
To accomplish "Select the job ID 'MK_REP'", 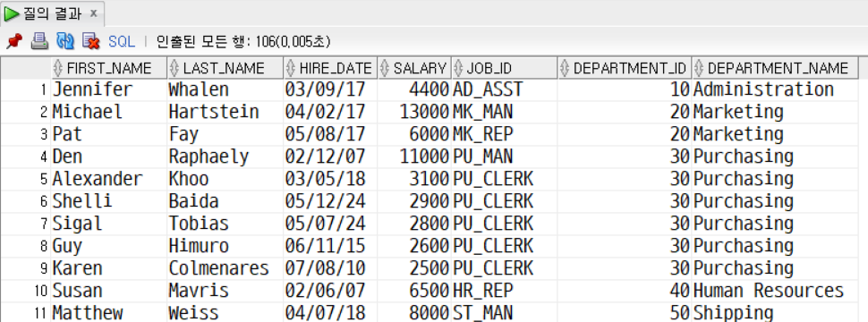I will (505, 134).
